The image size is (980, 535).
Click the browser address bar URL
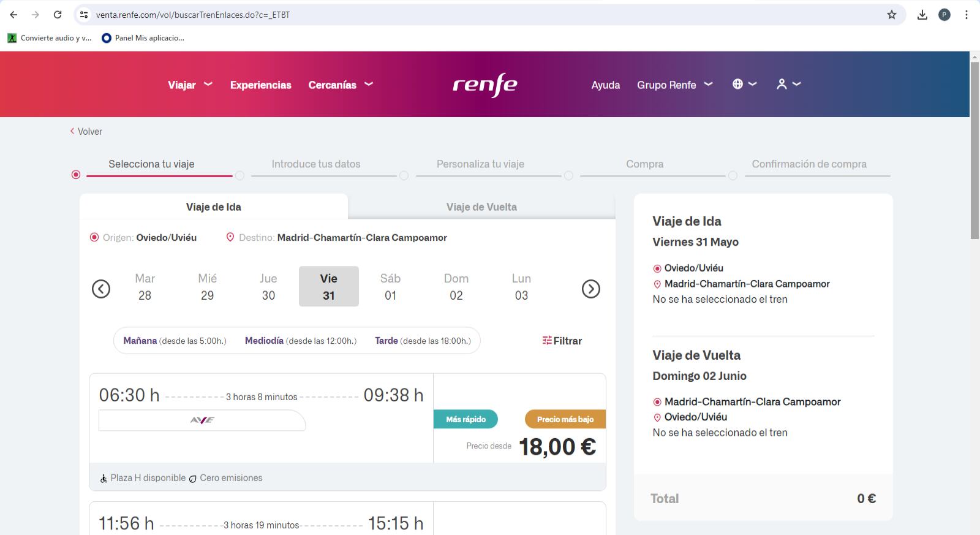[193, 15]
